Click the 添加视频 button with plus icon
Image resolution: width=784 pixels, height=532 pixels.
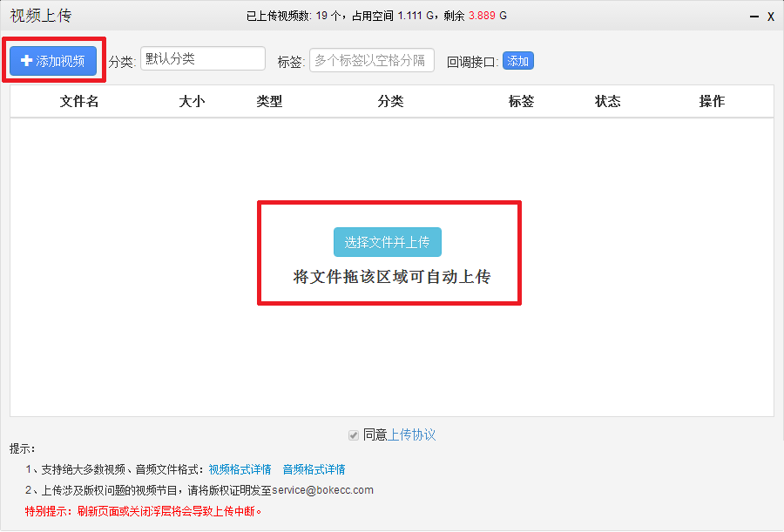tap(53, 61)
